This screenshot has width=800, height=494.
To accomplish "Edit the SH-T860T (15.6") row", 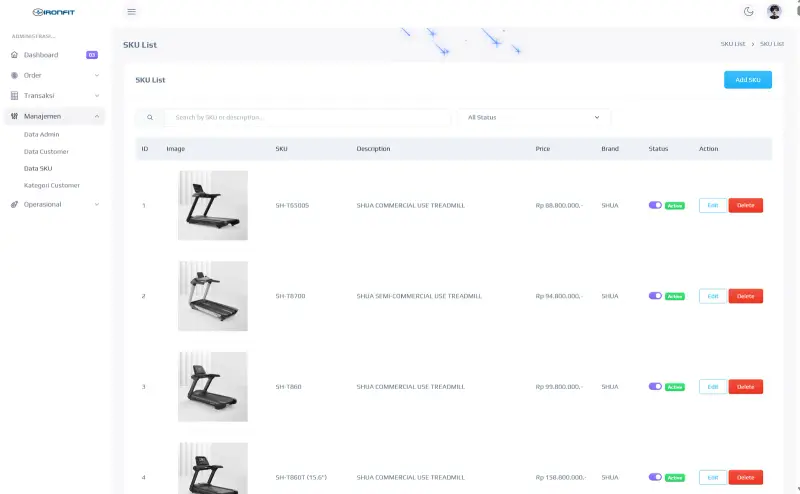I will coord(712,477).
